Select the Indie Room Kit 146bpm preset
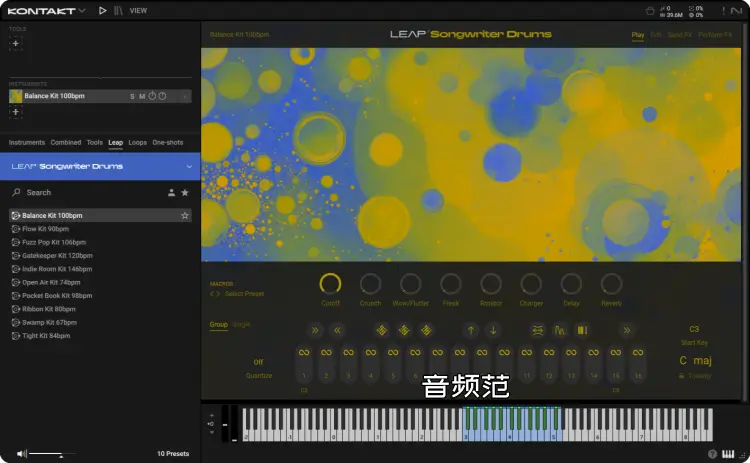Screen dimensions: 750x463 (58, 269)
